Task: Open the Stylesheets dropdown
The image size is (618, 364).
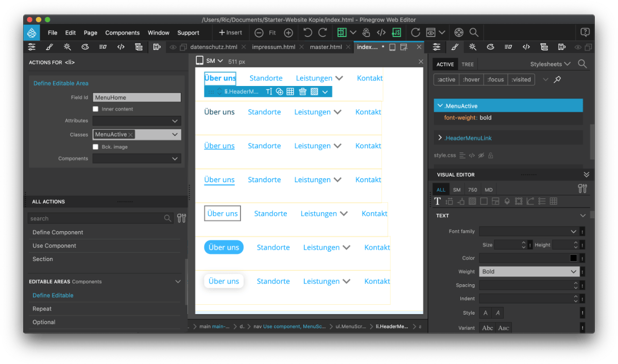Action: [551, 64]
